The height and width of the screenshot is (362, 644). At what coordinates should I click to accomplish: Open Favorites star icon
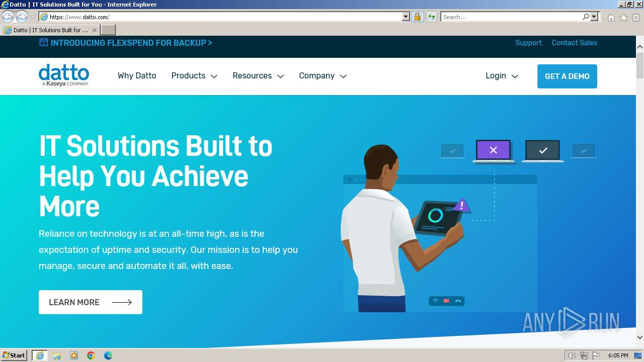623,18
